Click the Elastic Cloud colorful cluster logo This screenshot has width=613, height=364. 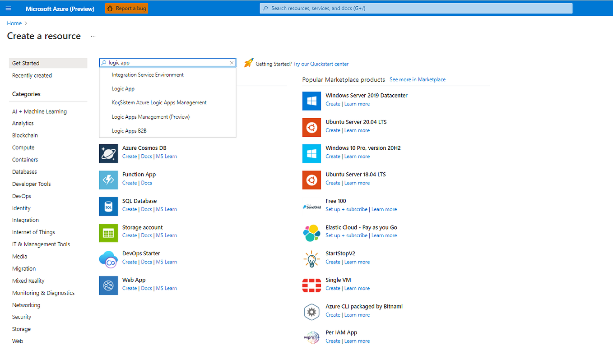(311, 232)
